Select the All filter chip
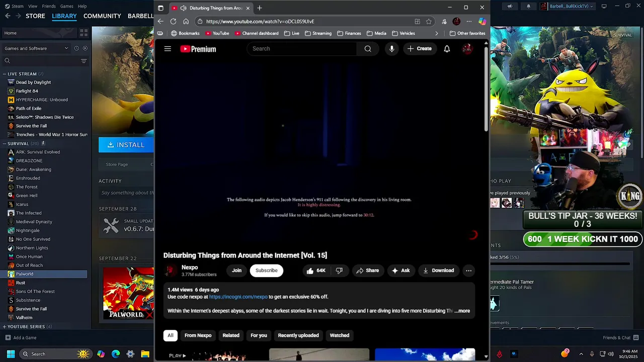Screen dimensions: 644x362 pyautogui.click(x=170, y=335)
